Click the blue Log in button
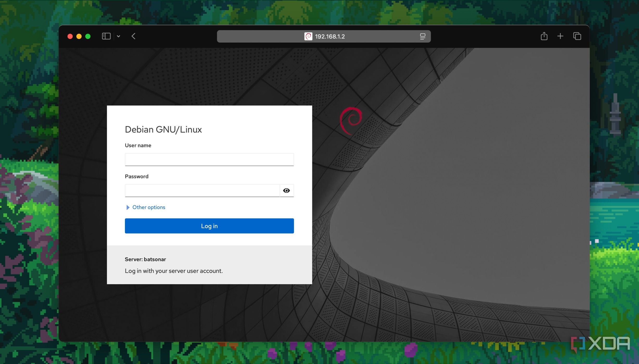 coord(209,226)
